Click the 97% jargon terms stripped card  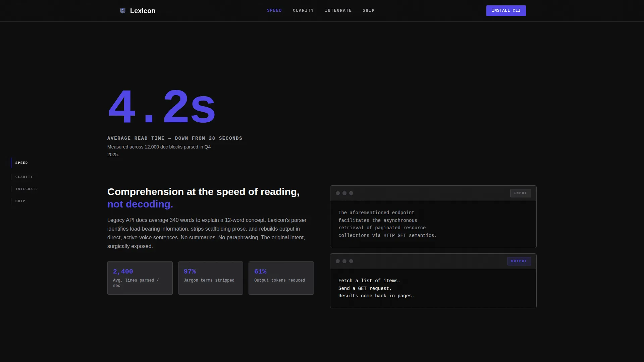pyautogui.click(x=211, y=278)
